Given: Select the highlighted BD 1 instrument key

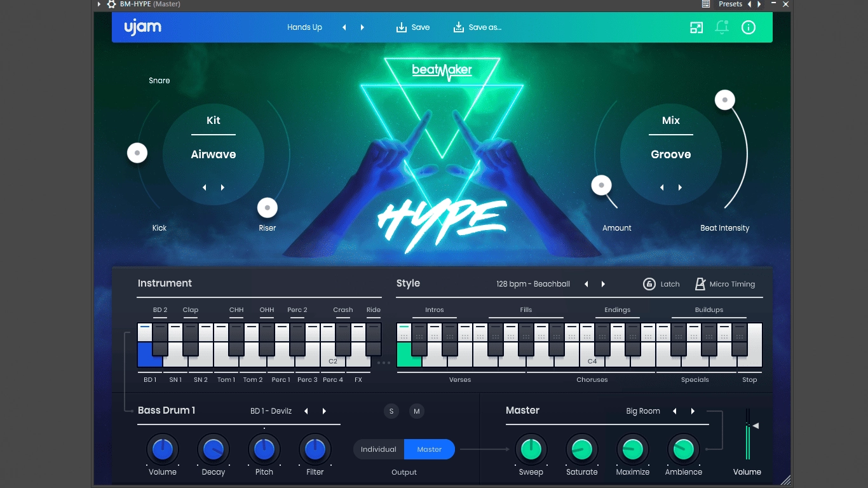Looking at the screenshot, I should 150,355.
